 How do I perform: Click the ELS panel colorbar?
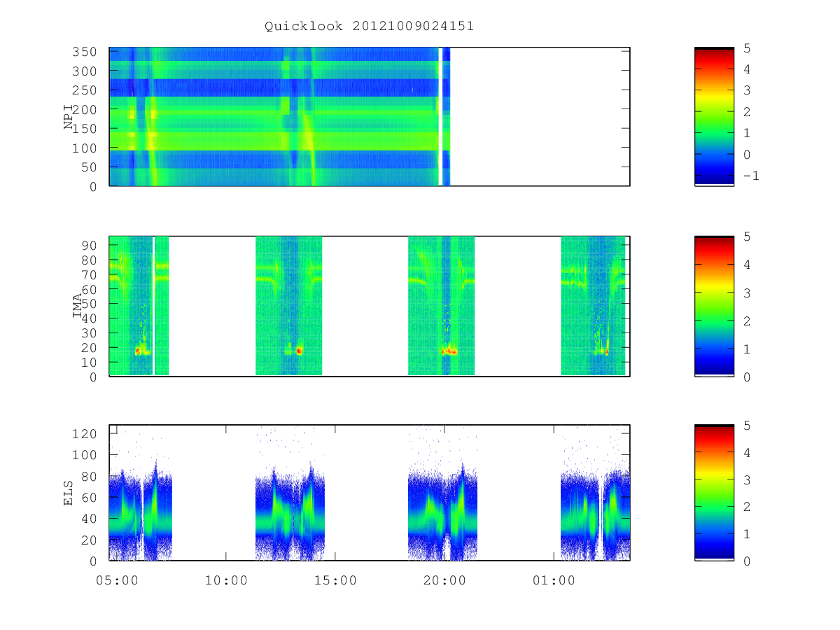point(714,493)
